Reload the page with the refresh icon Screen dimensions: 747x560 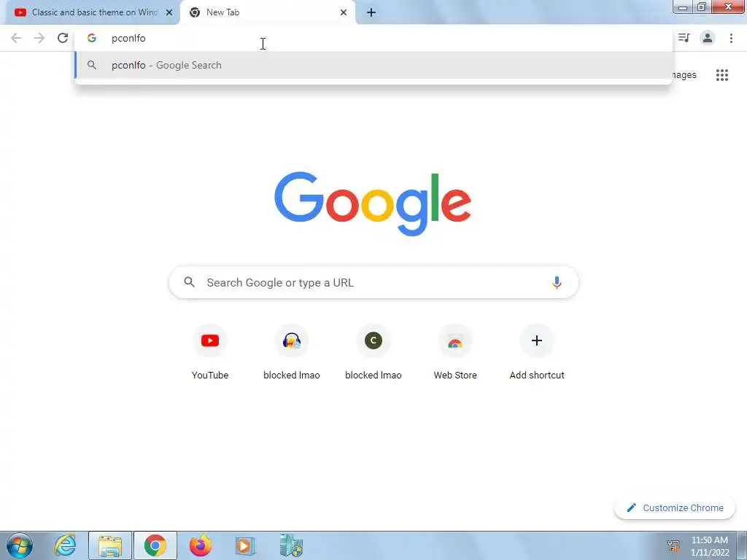[63, 38]
